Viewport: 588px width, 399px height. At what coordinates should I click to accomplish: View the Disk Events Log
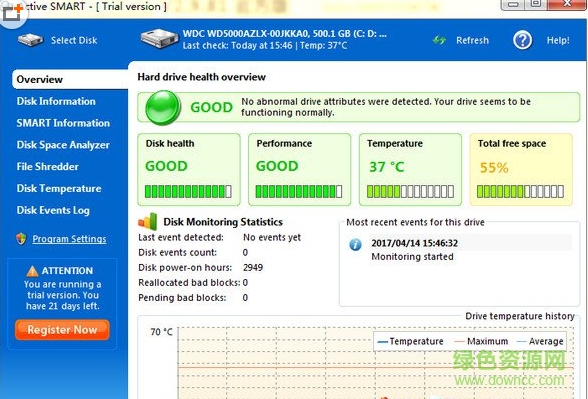pyautogui.click(x=53, y=210)
